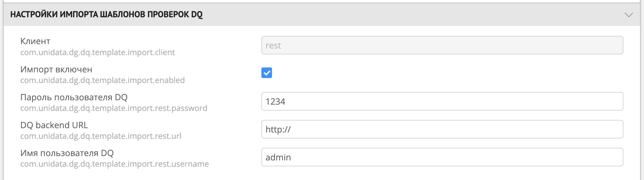Click the НАСТРОЙКИ ИМПОРТА ШАБЛОНОВ ПРОВЕРОК DQ header

coord(106,15)
